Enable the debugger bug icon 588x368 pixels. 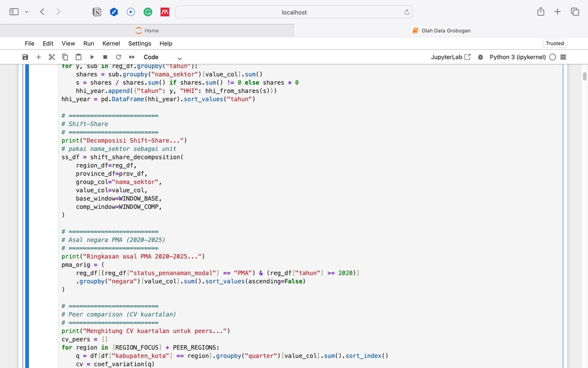coord(480,57)
